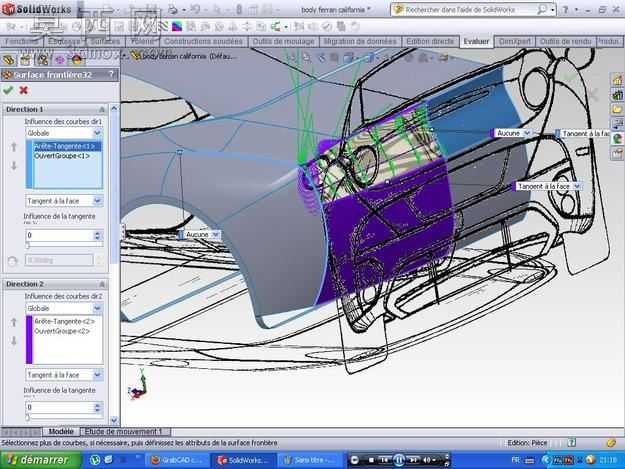Click the PropertyManager scroll down arrow
Viewport: 625px width, 469px height.
pyautogui.click(x=114, y=420)
